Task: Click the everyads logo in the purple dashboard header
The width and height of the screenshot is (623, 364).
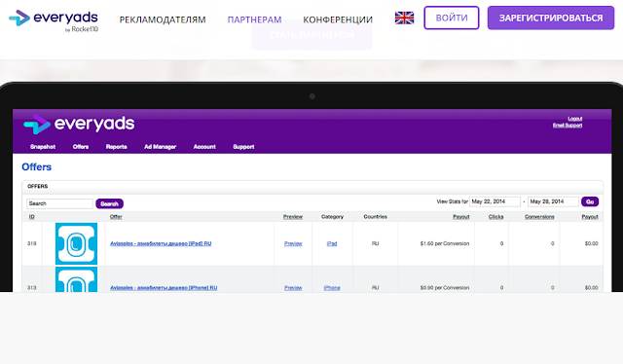Action: pos(79,124)
